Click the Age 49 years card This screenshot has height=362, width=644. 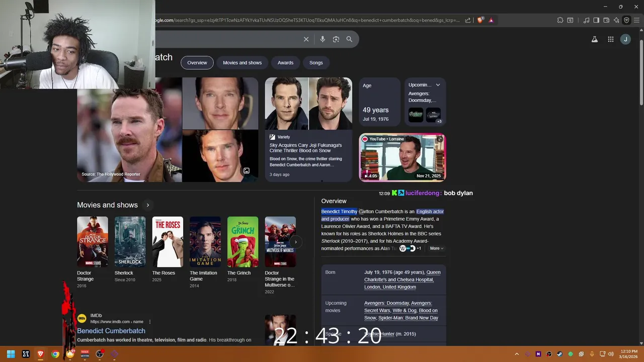click(379, 103)
